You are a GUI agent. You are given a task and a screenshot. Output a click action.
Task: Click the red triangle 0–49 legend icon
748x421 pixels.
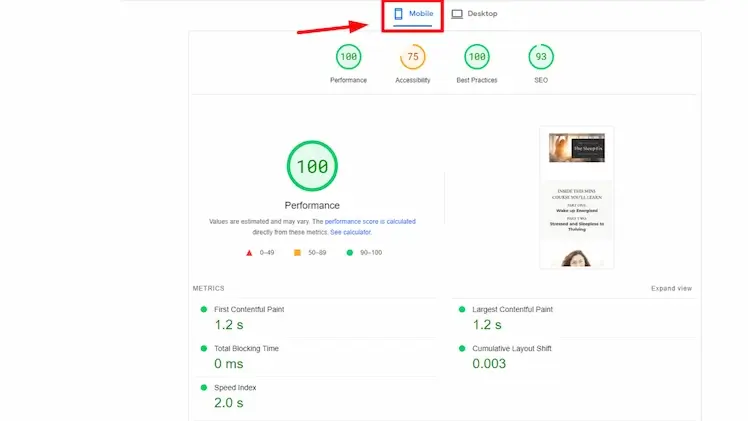pyautogui.click(x=249, y=253)
